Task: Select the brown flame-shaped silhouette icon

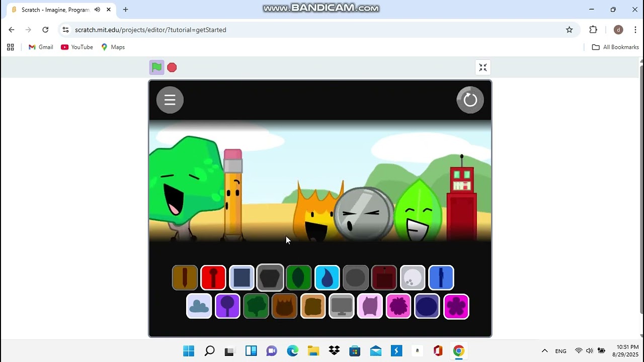Action: (285, 306)
